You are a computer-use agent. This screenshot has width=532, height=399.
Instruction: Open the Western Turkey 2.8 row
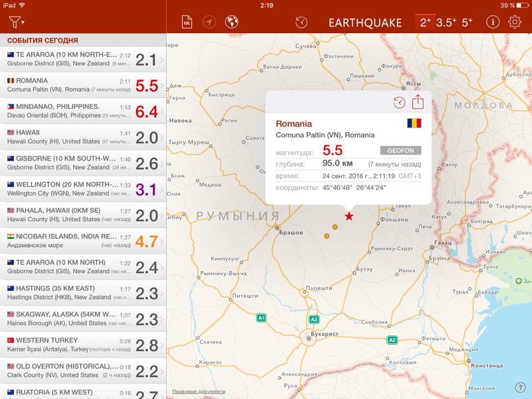point(83,345)
